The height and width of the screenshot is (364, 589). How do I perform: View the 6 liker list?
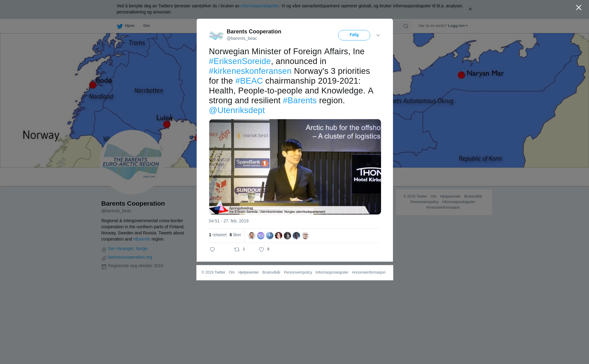coord(235,235)
